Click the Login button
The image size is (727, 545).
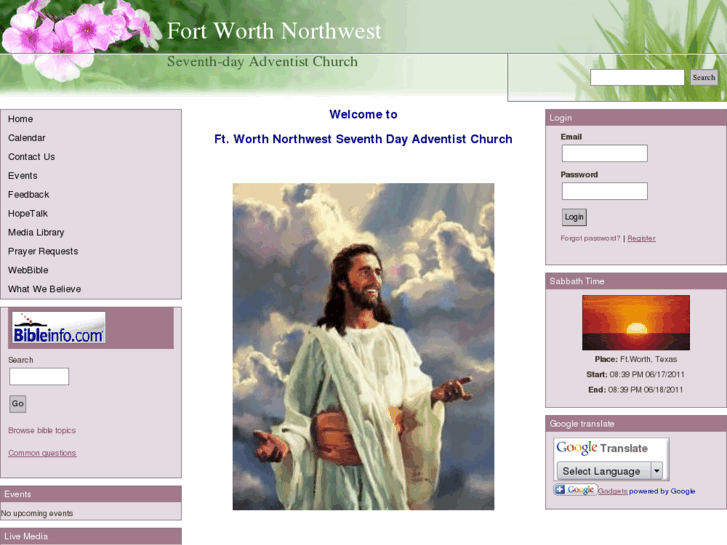coord(574,217)
